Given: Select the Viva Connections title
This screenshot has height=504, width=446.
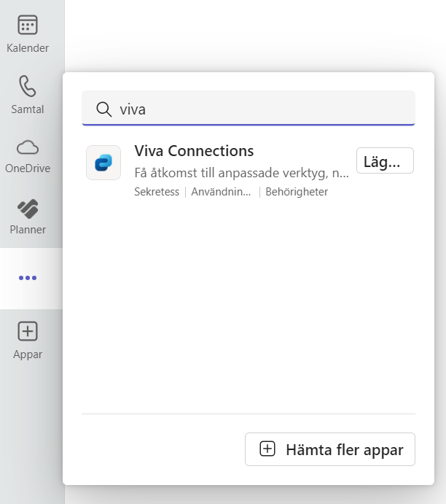Looking at the screenshot, I should (194, 151).
